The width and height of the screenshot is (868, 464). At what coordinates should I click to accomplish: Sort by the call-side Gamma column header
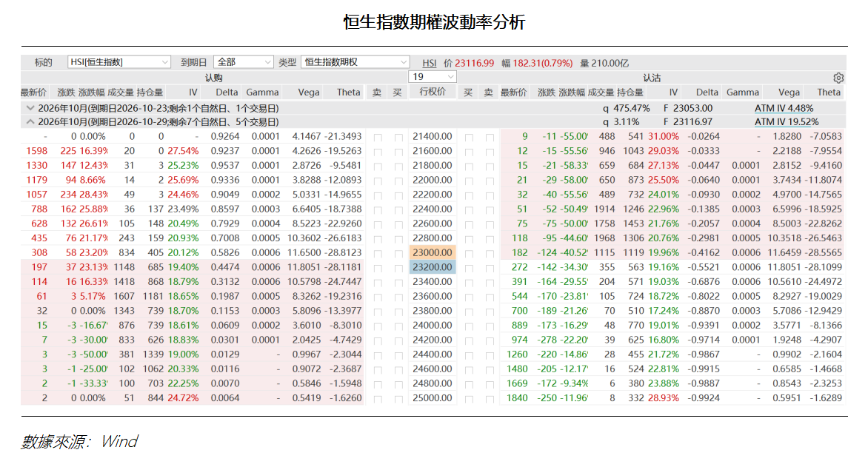pos(262,93)
